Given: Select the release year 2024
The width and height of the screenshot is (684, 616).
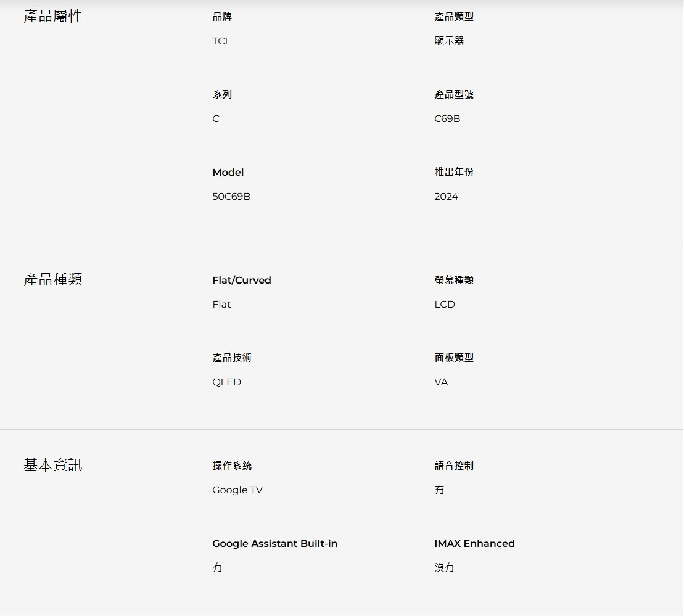Looking at the screenshot, I should (x=447, y=196).
